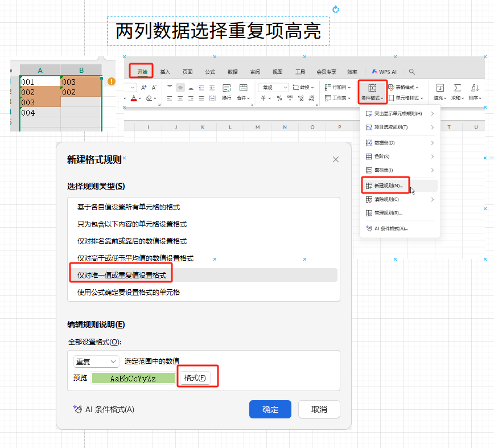Increase font size with A+ icon
Viewport: 494px width, 448px height.
pos(143,88)
